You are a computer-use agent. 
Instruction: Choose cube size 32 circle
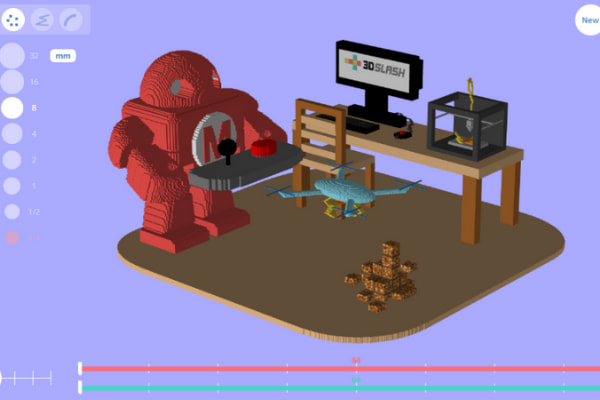[12, 56]
